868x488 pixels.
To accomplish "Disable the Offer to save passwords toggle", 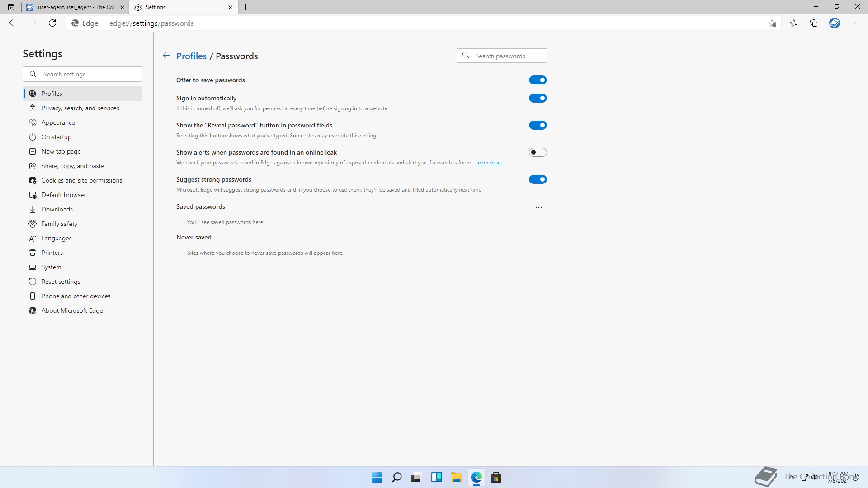I will pyautogui.click(x=538, y=80).
